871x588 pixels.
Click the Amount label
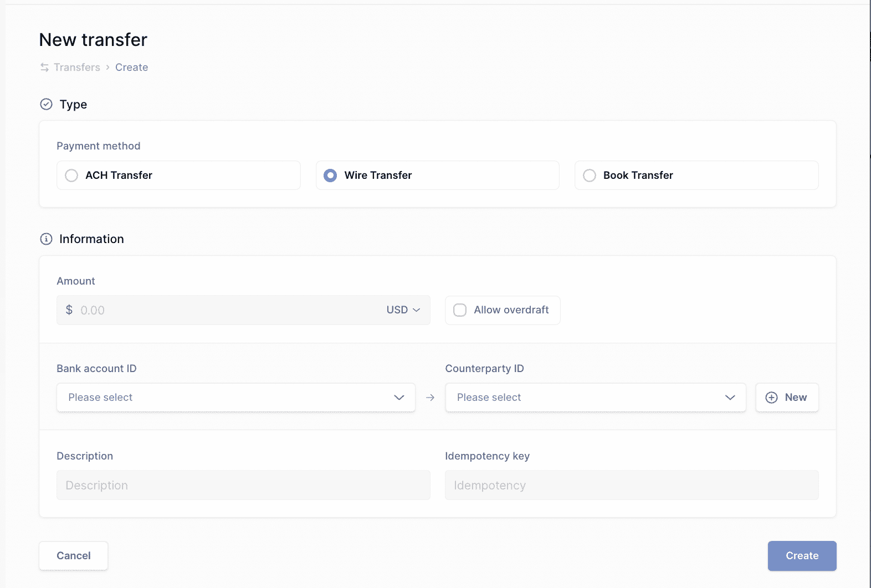76,281
